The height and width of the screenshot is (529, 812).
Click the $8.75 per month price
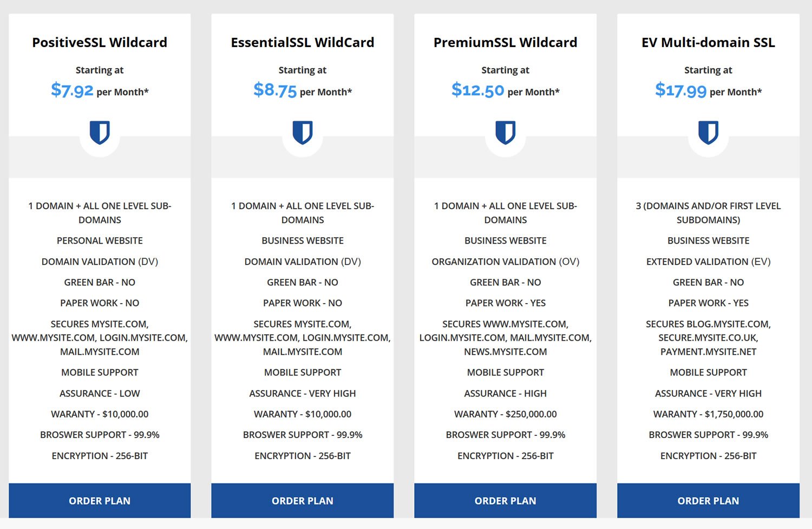click(x=303, y=90)
